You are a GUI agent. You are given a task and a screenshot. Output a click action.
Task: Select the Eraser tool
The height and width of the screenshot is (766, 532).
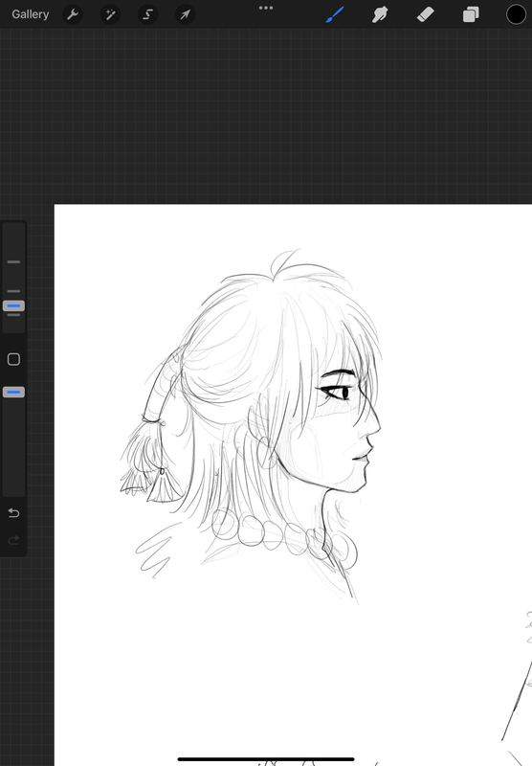click(x=425, y=14)
